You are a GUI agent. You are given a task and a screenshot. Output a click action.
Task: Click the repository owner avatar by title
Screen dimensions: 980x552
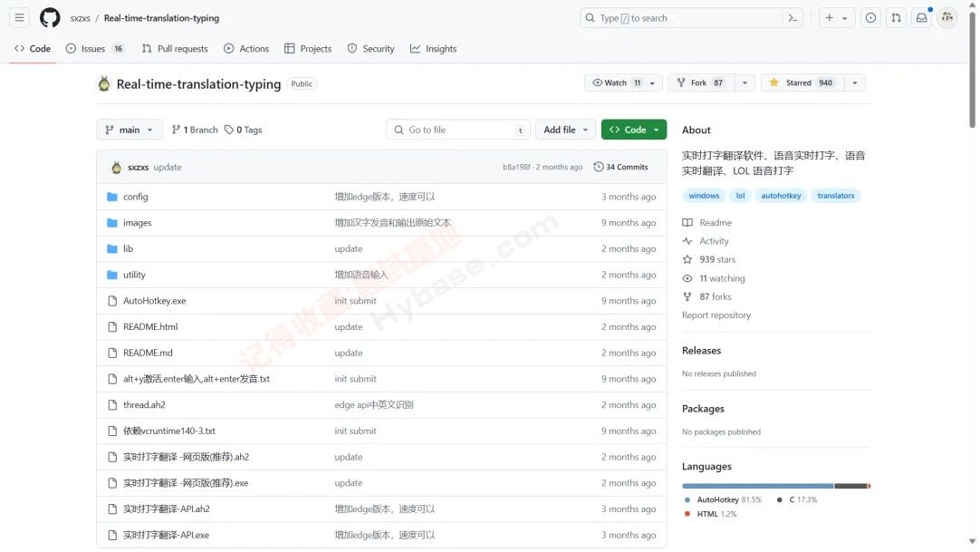[x=104, y=83]
